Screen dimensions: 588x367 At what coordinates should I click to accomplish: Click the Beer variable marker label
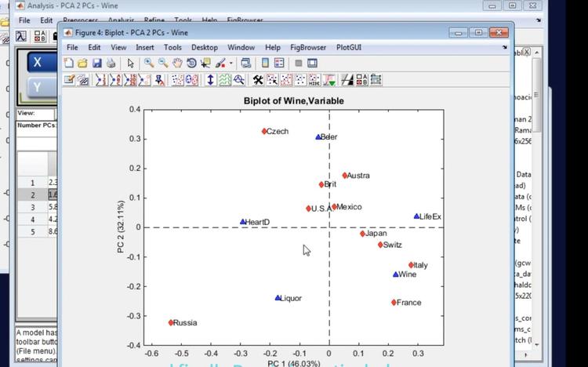(x=328, y=137)
